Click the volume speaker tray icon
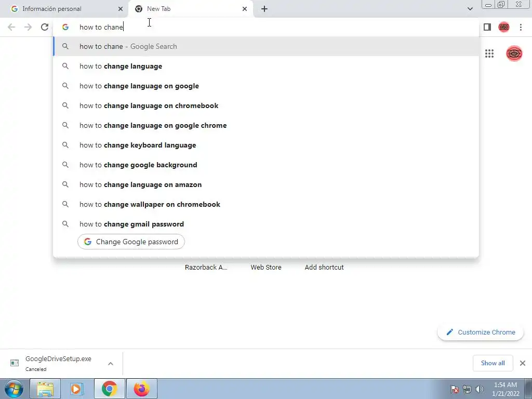Screen dimensions: 532x399 tap(480, 389)
